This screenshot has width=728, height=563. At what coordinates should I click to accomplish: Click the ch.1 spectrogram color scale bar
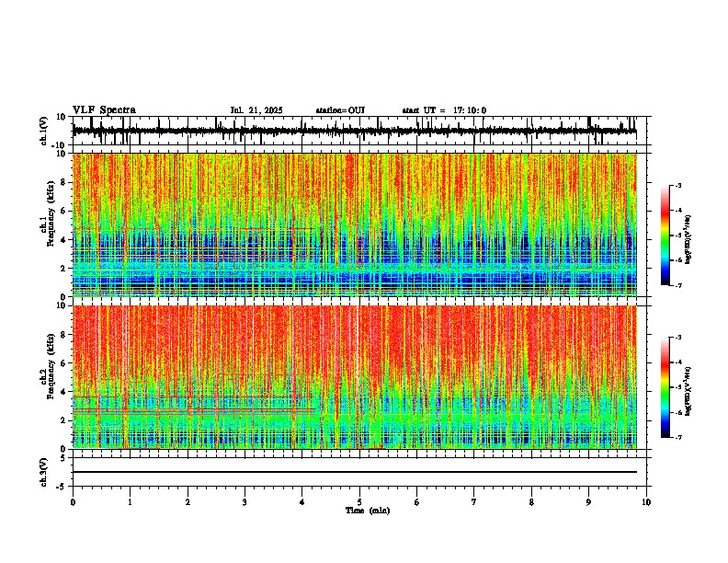665,236
